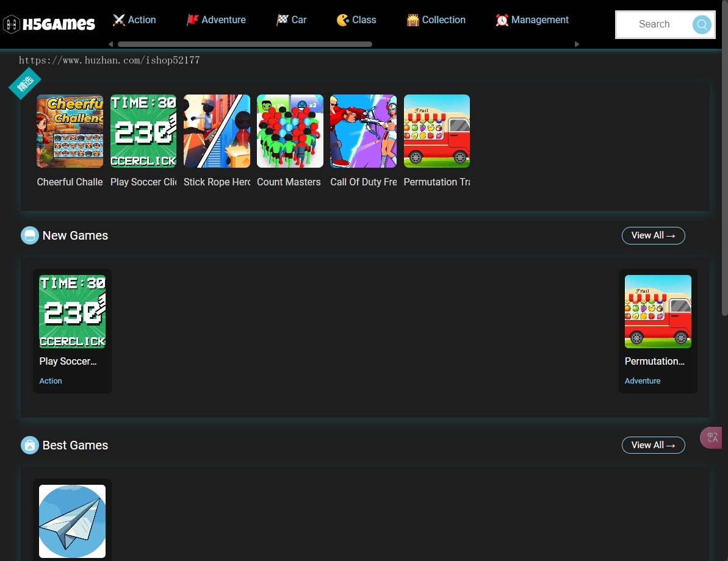Open featured Play Soccer Clicker thumbnail
Image resolution: width=728 pixels, height=561 pixels.
[x=143, y=131]
